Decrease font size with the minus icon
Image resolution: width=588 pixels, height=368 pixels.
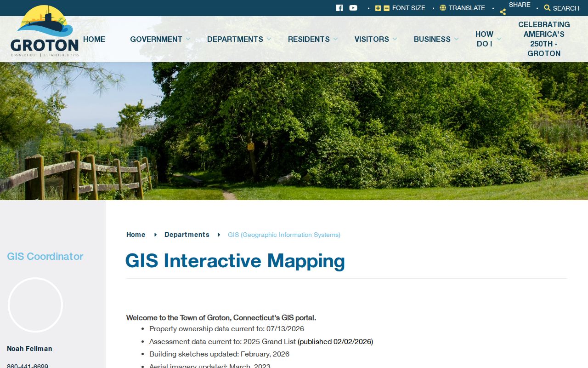click(x=386, y=8)
